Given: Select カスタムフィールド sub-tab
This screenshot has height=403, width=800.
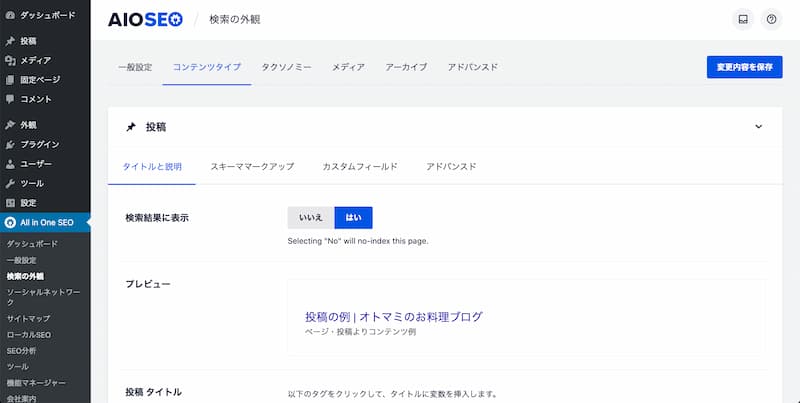Looking at the screenshot, I should (x=360, y=167).
